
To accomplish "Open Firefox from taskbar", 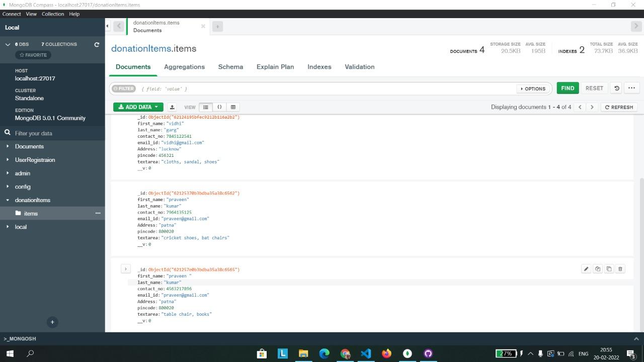I will click(x=386, y=353).
